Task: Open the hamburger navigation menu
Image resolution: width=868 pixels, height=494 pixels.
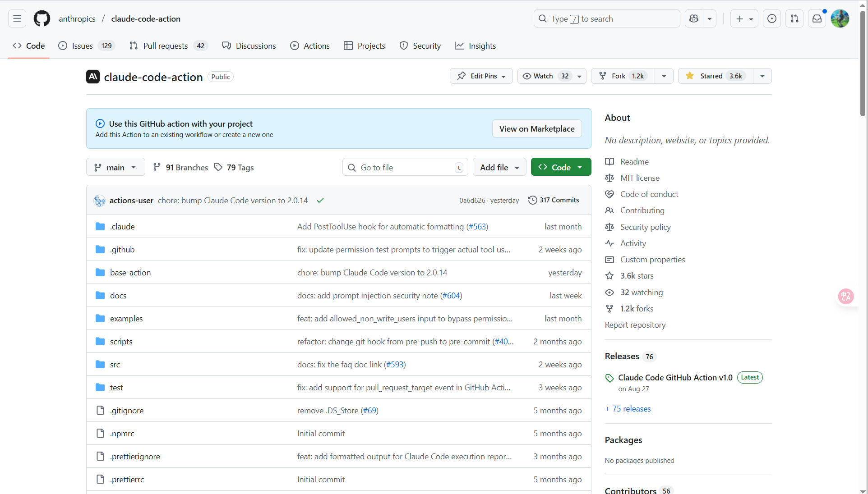Action: [x=17, y=18]
